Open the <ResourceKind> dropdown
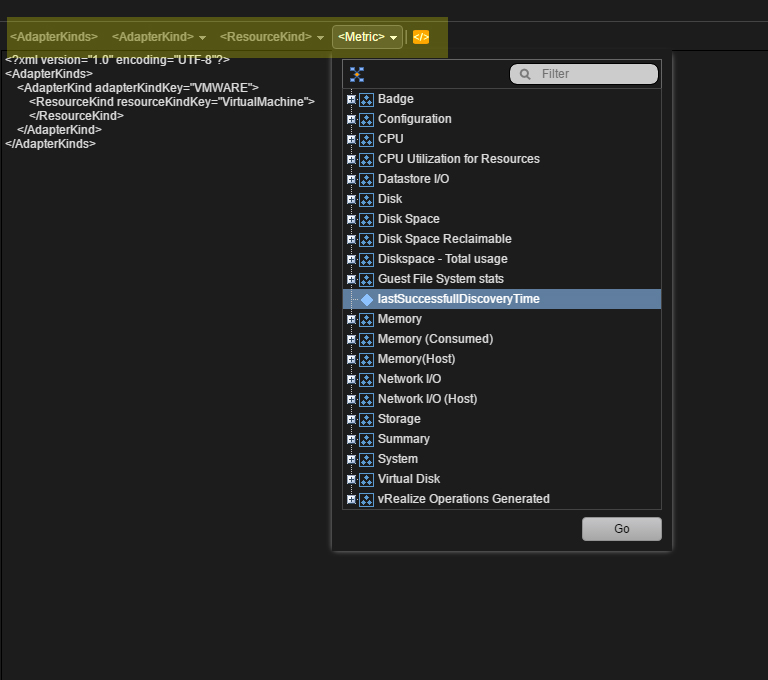The height and width of the screenshot is (680, 768). pyautogui.click(x=272, y=37)
